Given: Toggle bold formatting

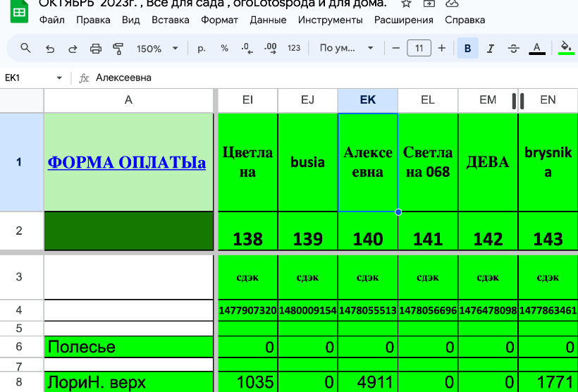Looking at the screenshot, I should pyautogui.click(x=467, y=49).
